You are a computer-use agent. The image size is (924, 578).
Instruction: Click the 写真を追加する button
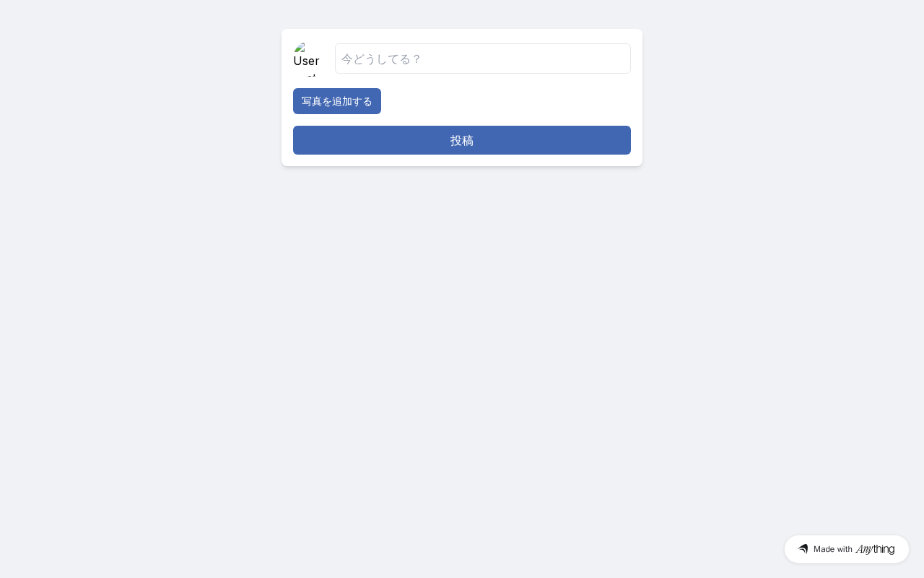click(337, 101)
